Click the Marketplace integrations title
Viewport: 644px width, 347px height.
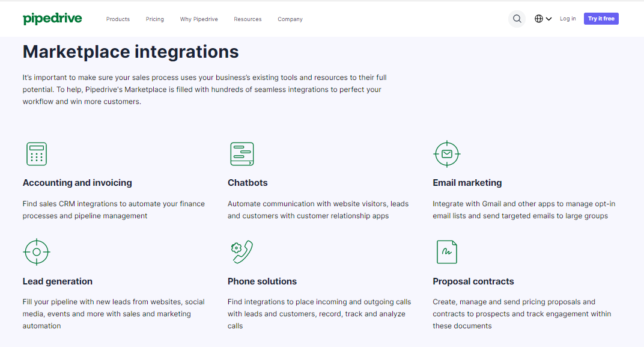[x=130, y=52]
